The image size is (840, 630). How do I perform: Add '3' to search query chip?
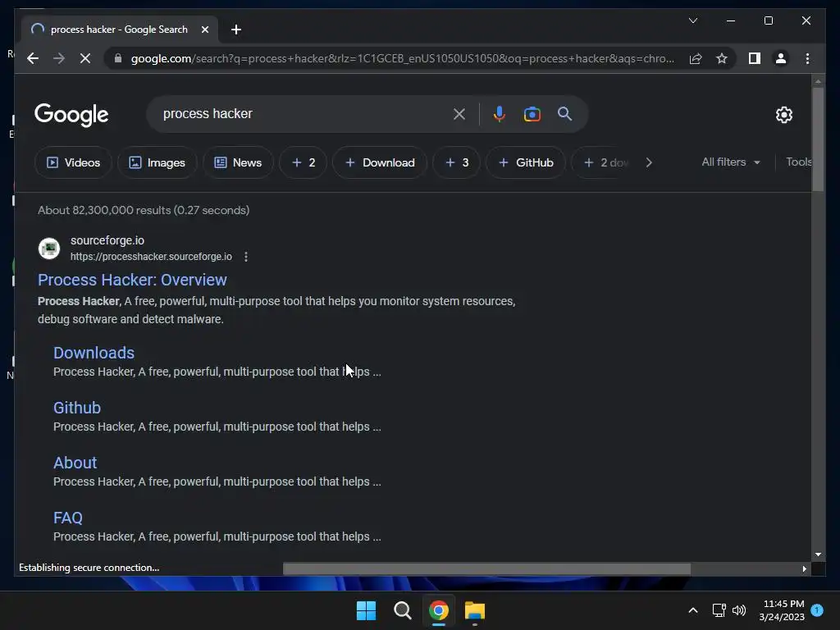click(456, 162)
